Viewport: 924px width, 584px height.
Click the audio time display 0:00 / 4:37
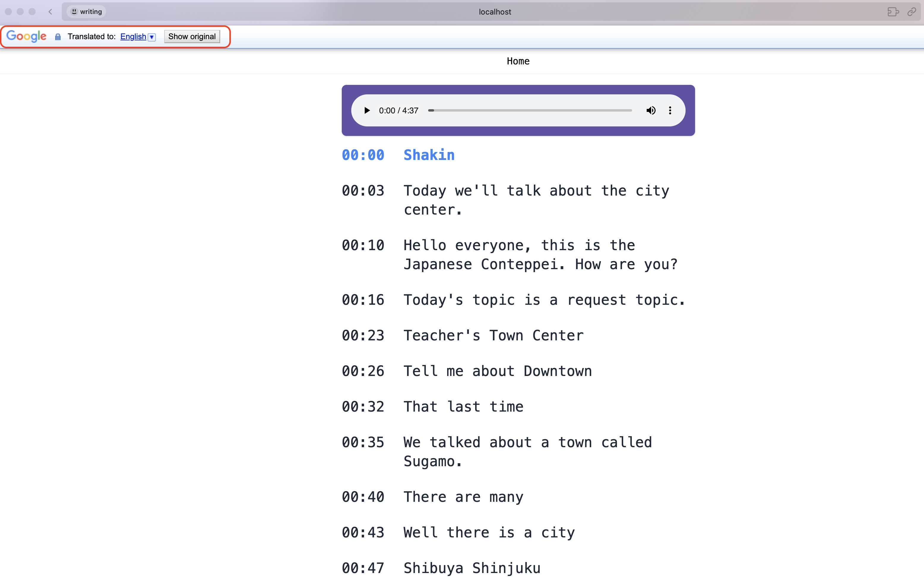398,110
